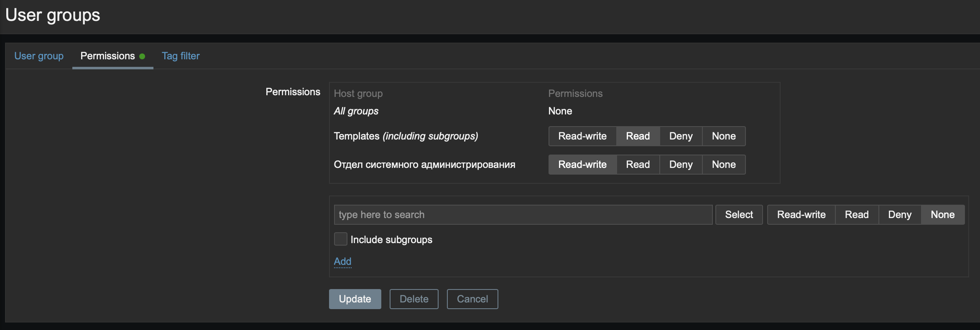Select the Permissions tab

108,56
